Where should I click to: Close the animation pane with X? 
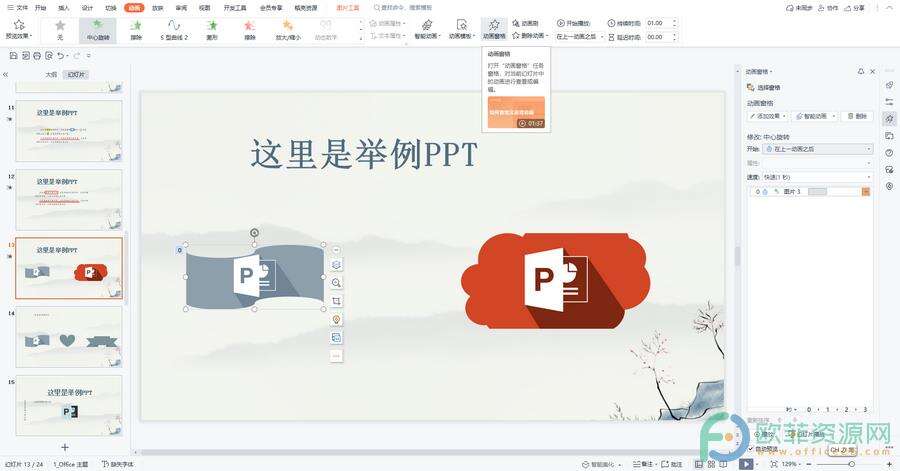[x=872, y=72]
